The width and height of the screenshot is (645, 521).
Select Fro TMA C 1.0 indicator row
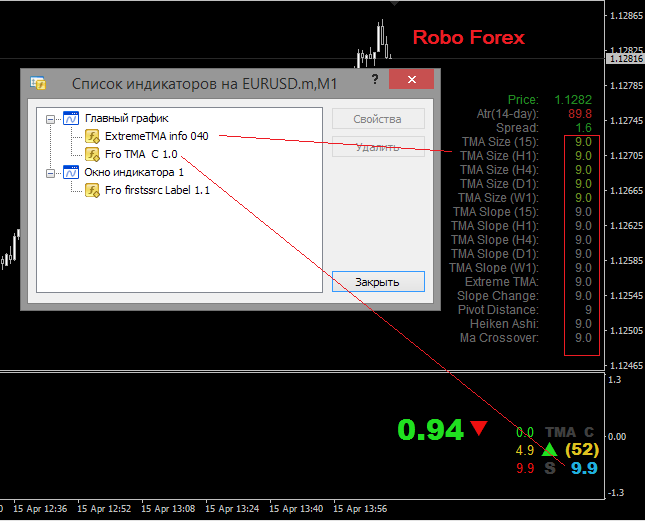[x=141, y=154]
